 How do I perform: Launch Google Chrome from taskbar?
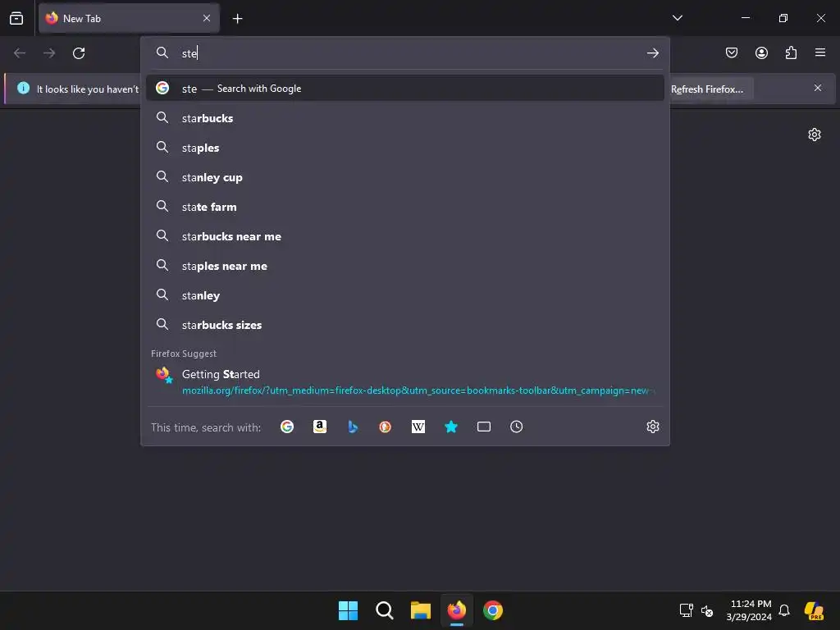click(x=493, y=610)
